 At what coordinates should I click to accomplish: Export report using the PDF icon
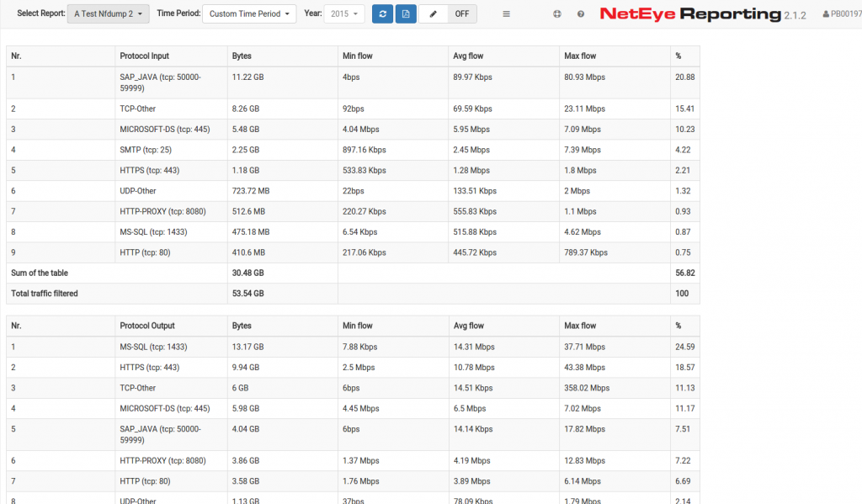[x=406, y=14]
